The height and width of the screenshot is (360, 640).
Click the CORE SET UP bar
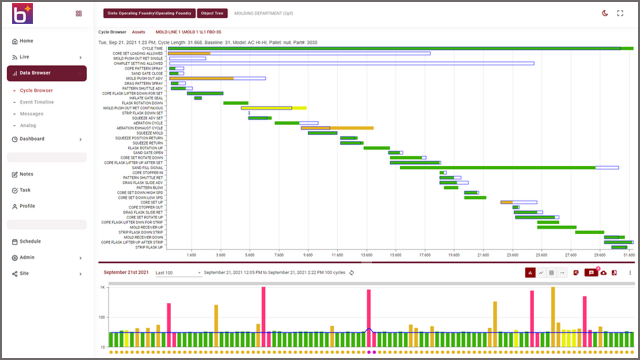pos(519,202)
